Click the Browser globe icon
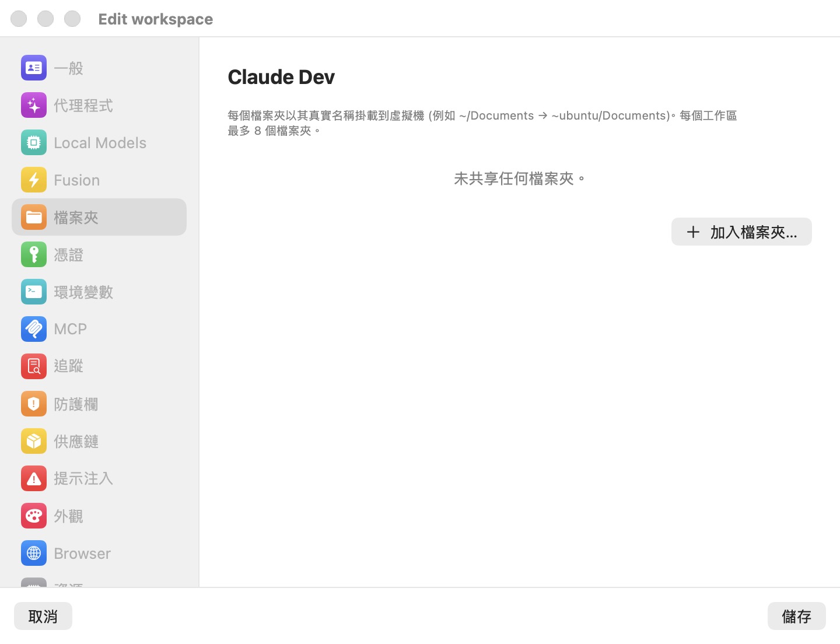Image resolution: width=840 pixels, height=644 pixels. (x=34, y=553)
